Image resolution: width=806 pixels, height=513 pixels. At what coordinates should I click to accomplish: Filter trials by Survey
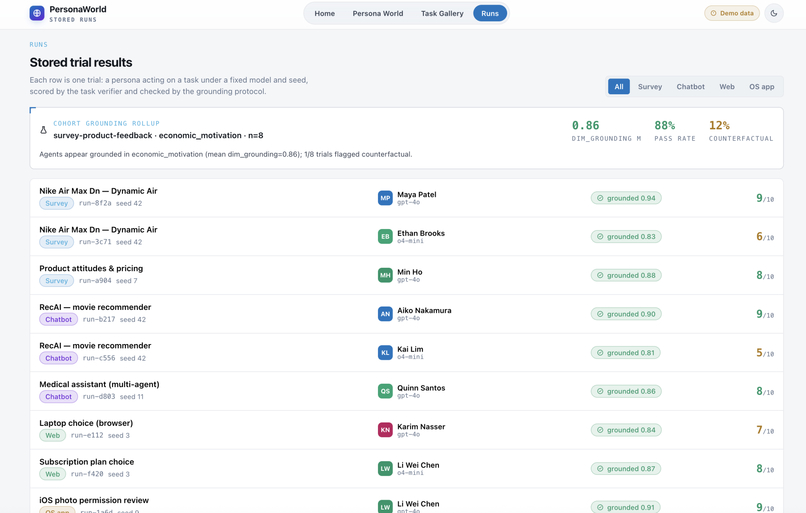pyautogui.click(x=650, y=86)
